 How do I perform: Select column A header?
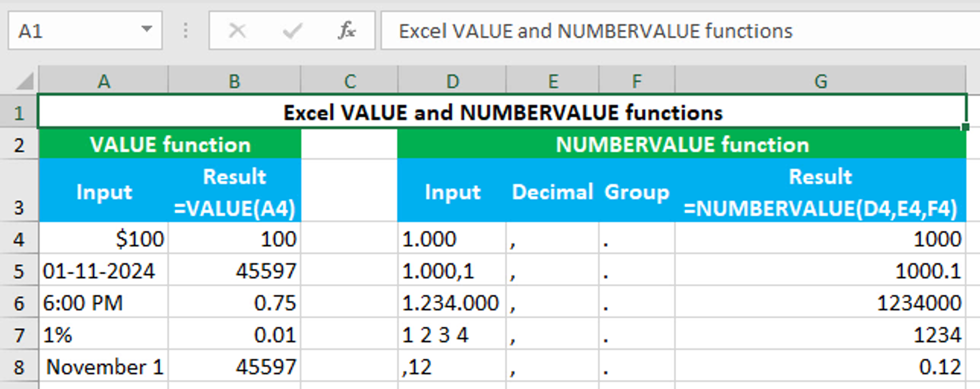click(x=104, y=81)
